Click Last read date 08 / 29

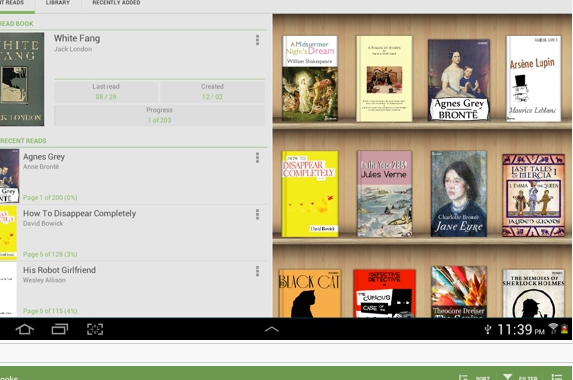coord(106,97)
